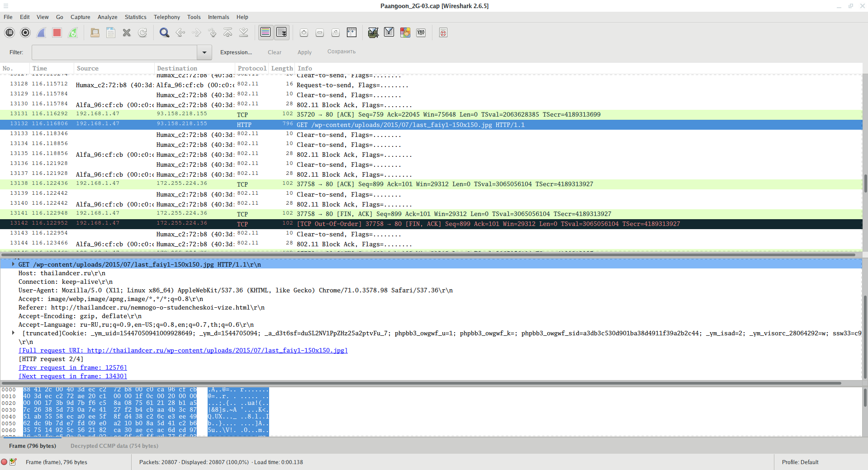
Task: Open the filter history dropdown arrow
Action: tap(204, 52)
